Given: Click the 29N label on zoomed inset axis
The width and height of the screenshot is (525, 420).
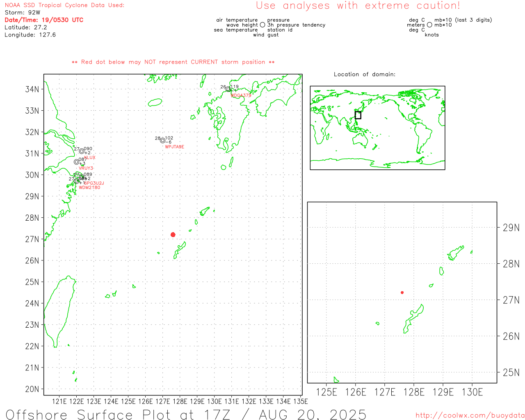Looking at the screenshot, I should tap(511, 228).
